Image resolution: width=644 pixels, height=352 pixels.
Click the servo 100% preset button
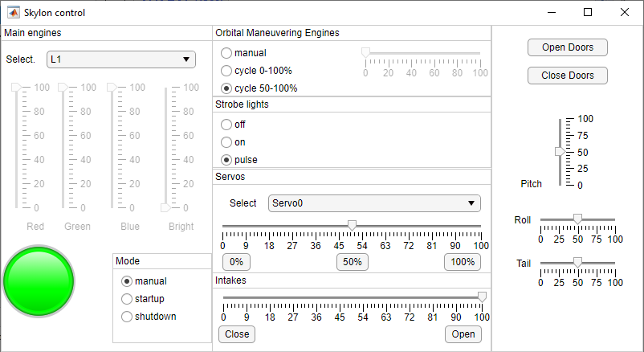[463, 262]
